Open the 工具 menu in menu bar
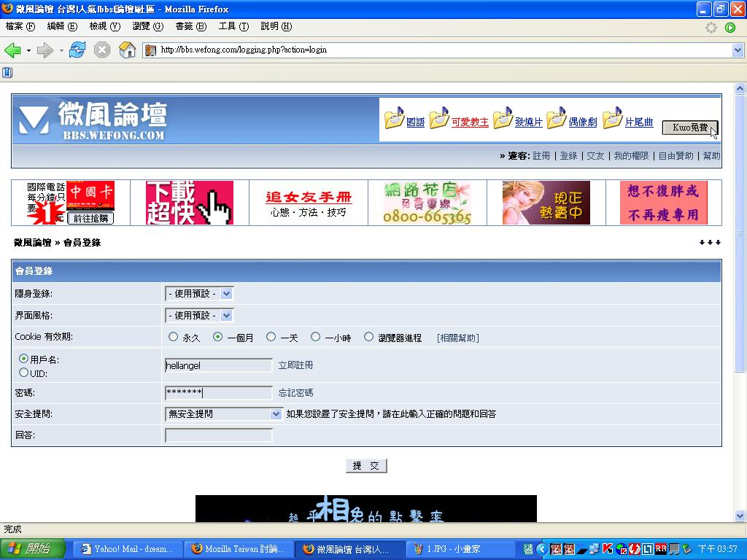The height and width of the screenshot is (560, 747). [x=233, y=26]
